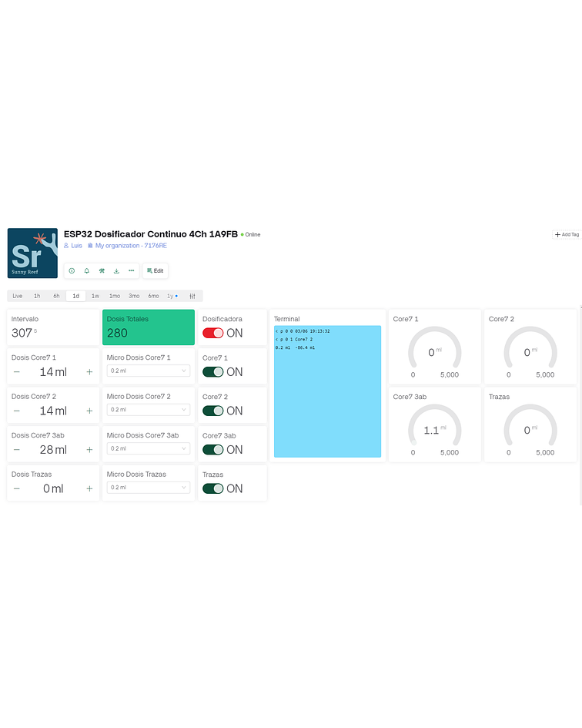Open the custom time range settings icon
Viewport: 582px width, 728px height.
click(x=192, y=296)
